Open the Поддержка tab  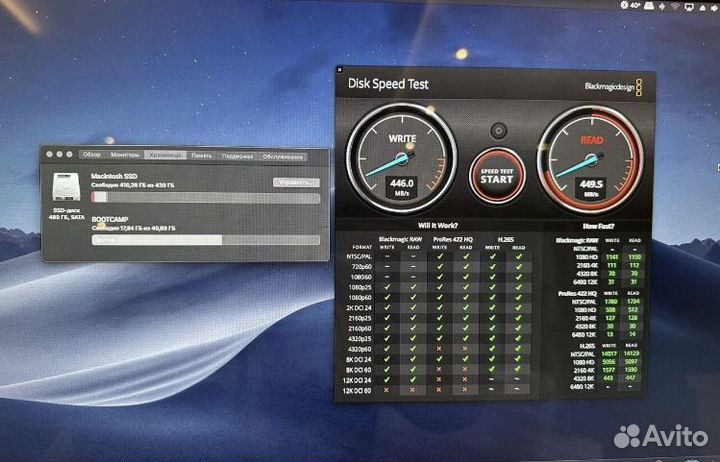[237, 156]
